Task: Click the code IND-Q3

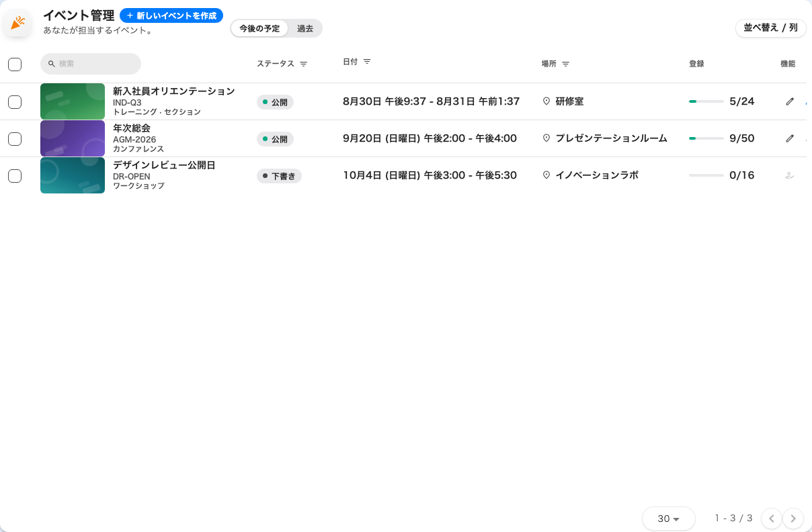Action: coord(127,103)
